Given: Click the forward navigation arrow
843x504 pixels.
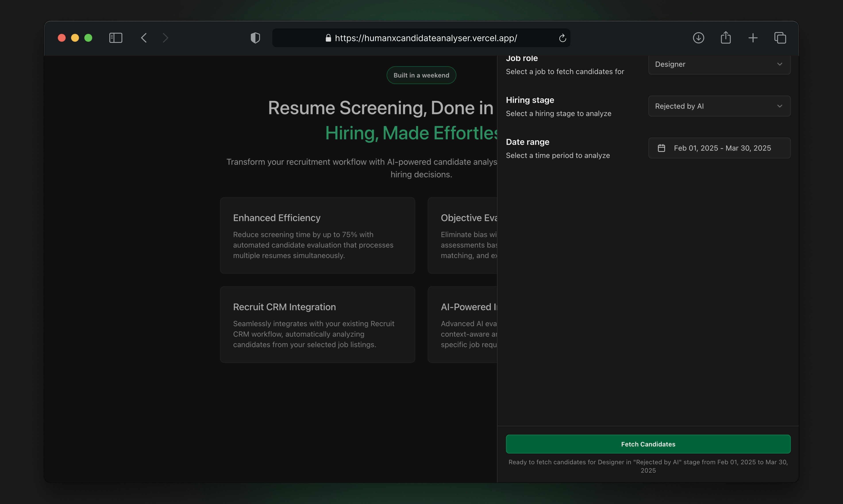Looking at the screenshot, I should [x=166, y=38].
